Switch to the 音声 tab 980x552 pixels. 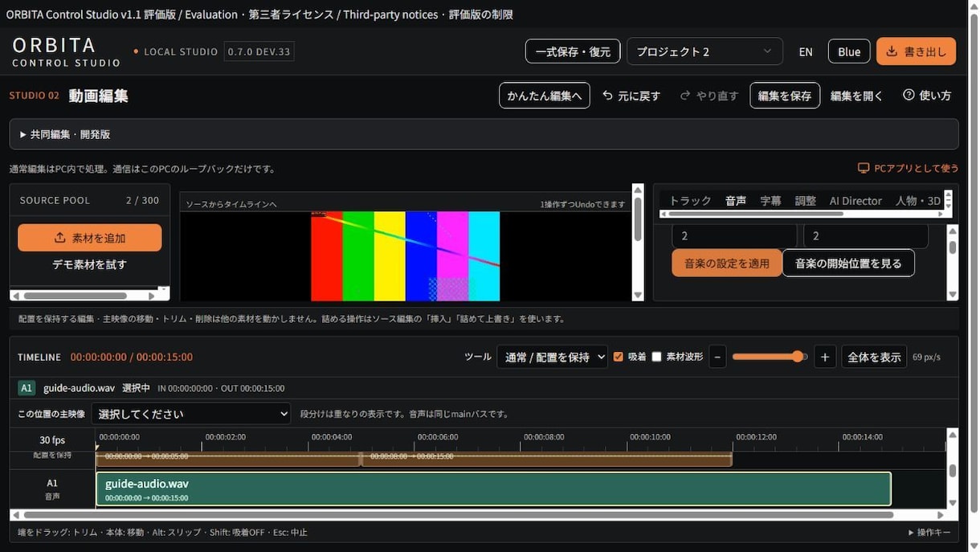click(736, 201)
